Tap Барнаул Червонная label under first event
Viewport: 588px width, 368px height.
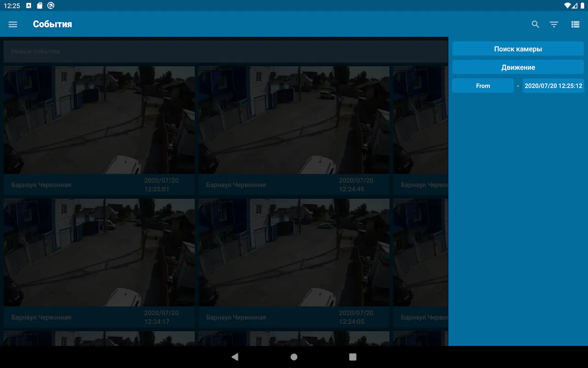pos(41,185)
